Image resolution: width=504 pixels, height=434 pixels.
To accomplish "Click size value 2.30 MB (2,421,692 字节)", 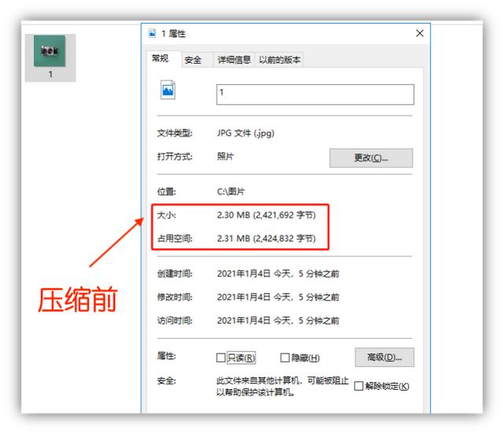I will pos(266,215).
